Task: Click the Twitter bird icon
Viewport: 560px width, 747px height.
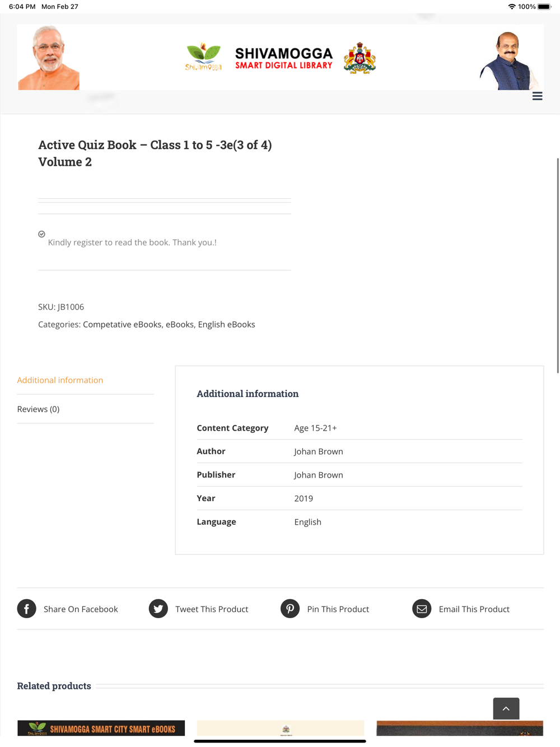Action: [158, 609]
